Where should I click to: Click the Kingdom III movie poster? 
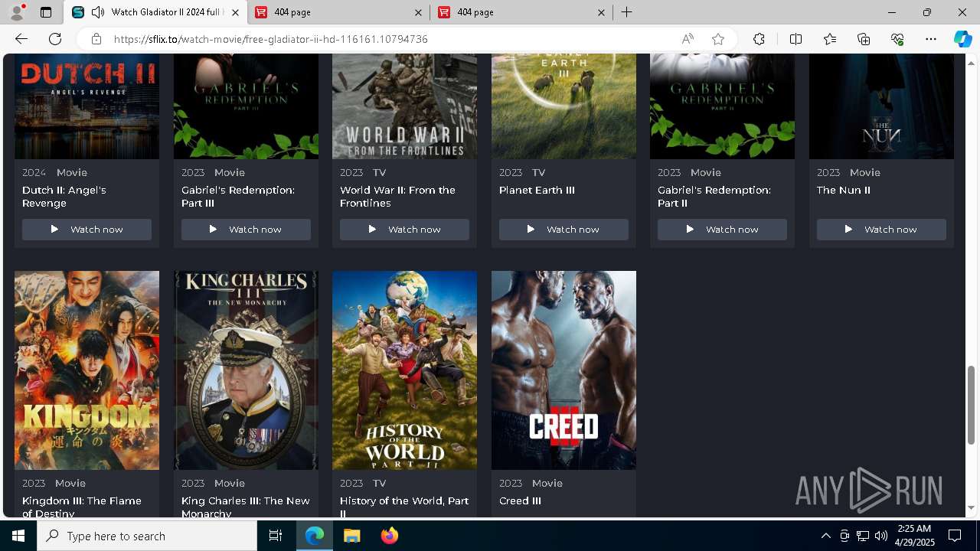pos(87,370)
